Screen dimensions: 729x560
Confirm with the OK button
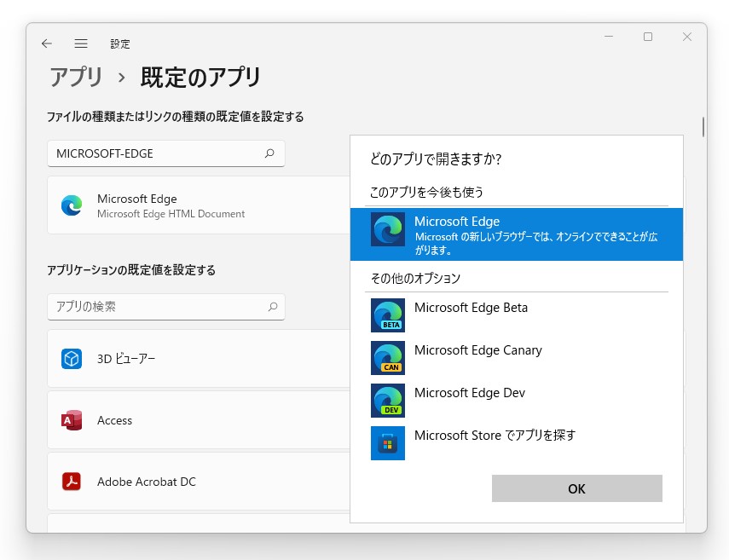pos(576,488)
